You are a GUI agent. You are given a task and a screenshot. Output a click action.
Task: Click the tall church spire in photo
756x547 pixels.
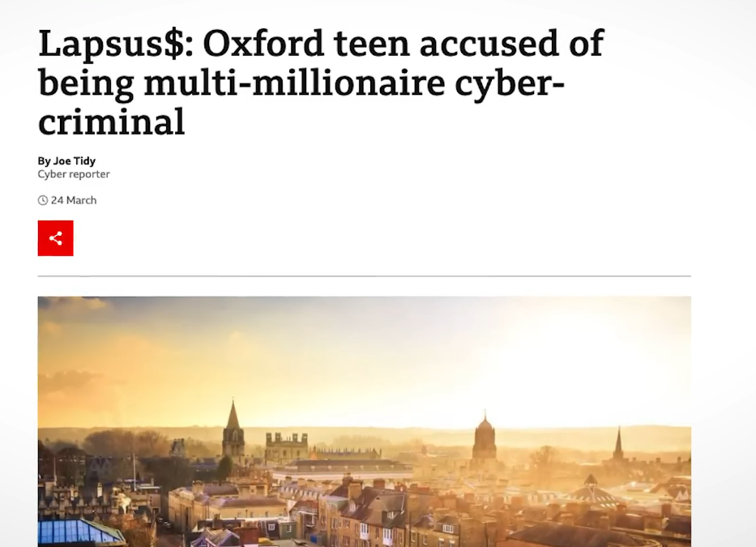[x=233, y=430]
